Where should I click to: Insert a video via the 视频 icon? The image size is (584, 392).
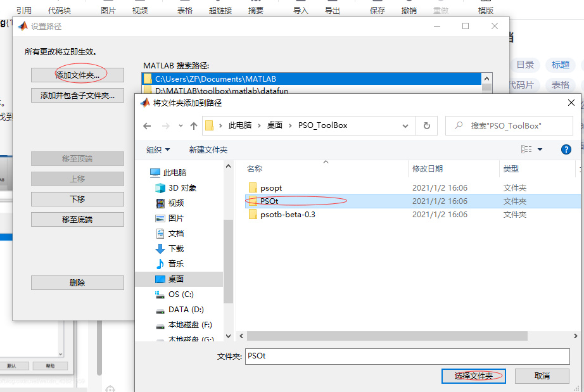point(139,9)
